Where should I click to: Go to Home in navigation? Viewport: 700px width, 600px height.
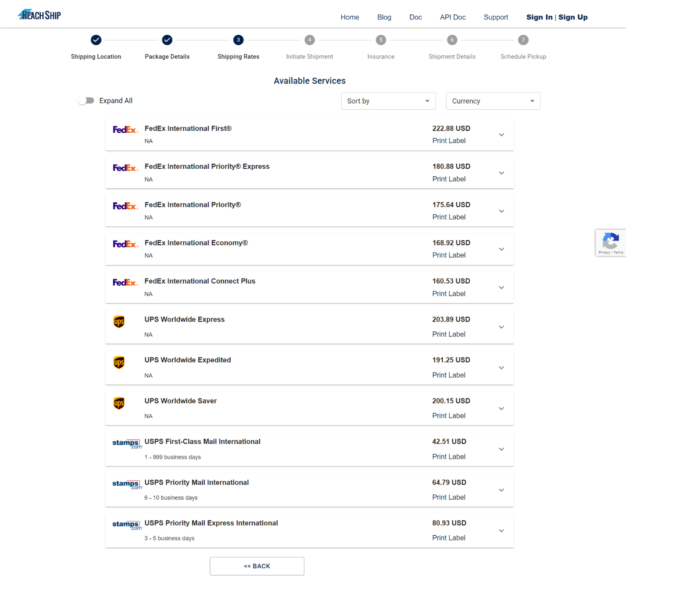(x=350, y=17)
